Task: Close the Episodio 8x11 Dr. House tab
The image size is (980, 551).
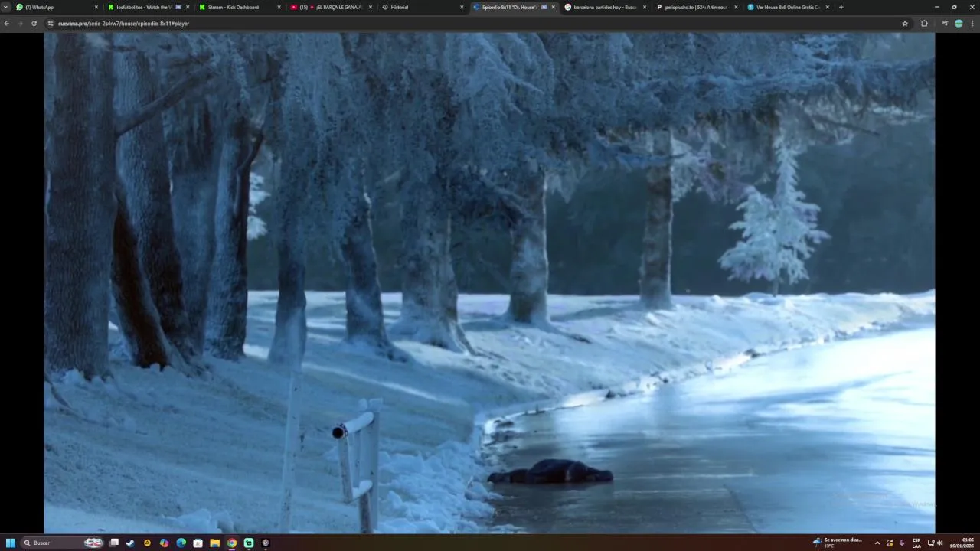Action: [554, 7]
